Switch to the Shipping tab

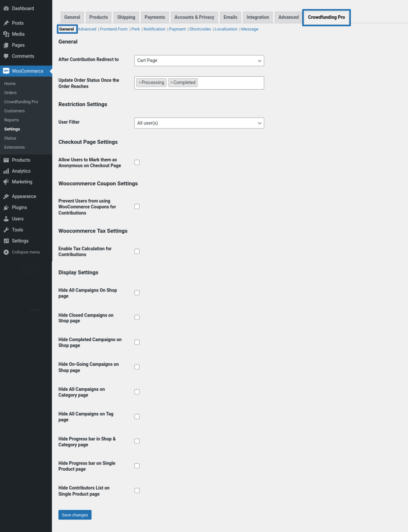tap(126, 17)
